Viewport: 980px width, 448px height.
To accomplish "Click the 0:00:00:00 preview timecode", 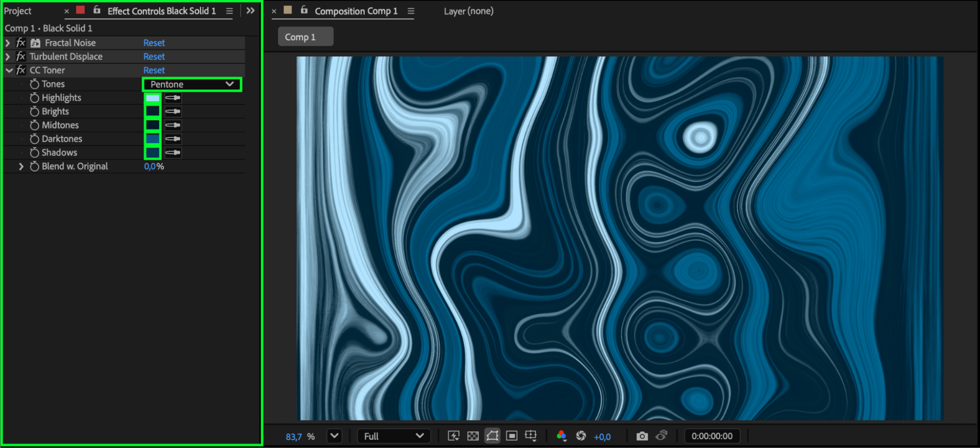I will (712, 436).
